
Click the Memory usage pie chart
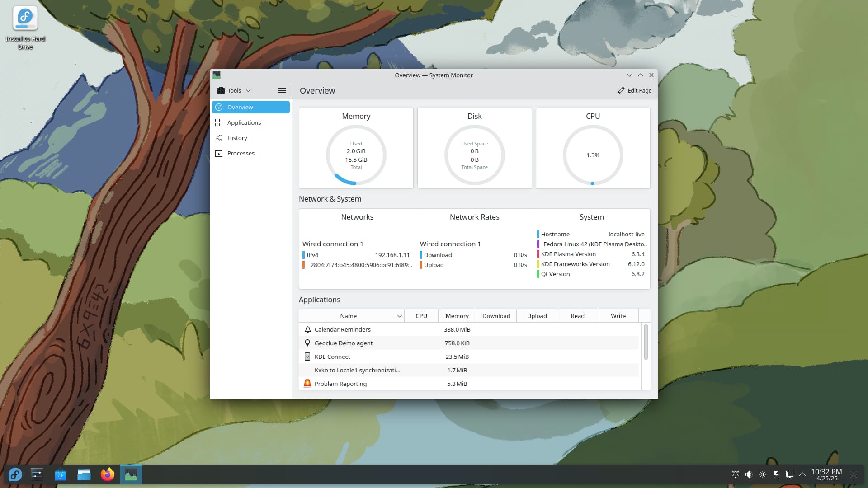356,155
